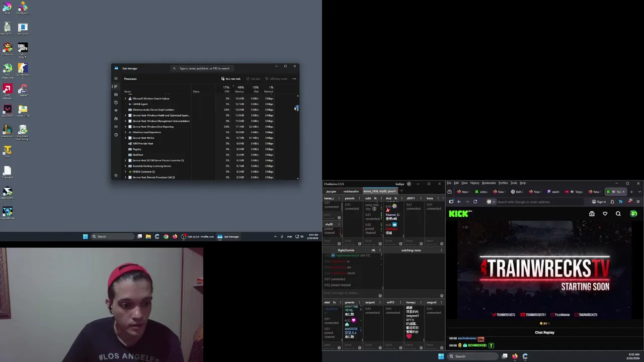
Task: Select Registry process row
Action: (199, 149)
